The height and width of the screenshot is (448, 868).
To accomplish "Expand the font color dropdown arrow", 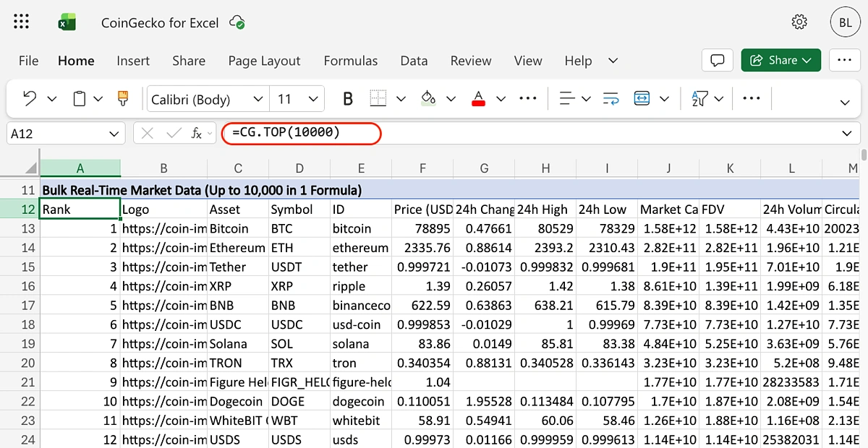I will (x=501, y=99).
